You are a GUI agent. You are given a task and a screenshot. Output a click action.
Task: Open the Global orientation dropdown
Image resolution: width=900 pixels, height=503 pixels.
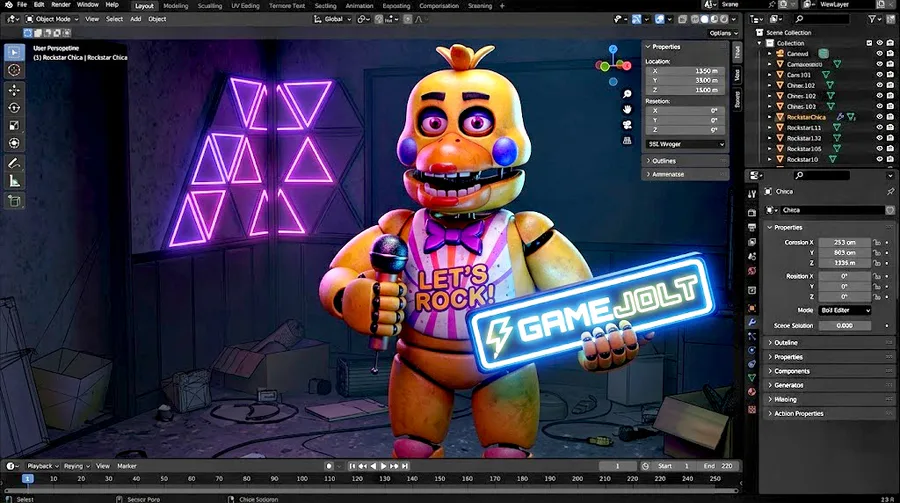332,19
